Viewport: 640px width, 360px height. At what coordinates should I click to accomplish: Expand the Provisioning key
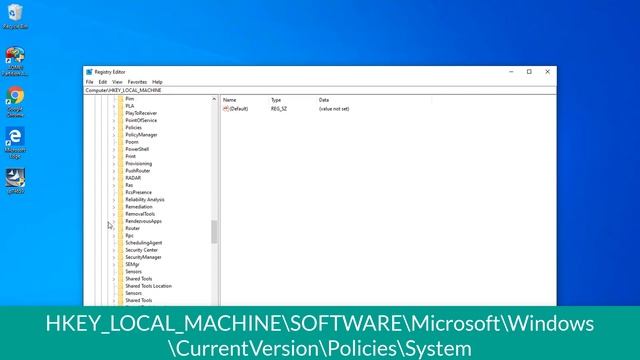(x=114, y=164)
